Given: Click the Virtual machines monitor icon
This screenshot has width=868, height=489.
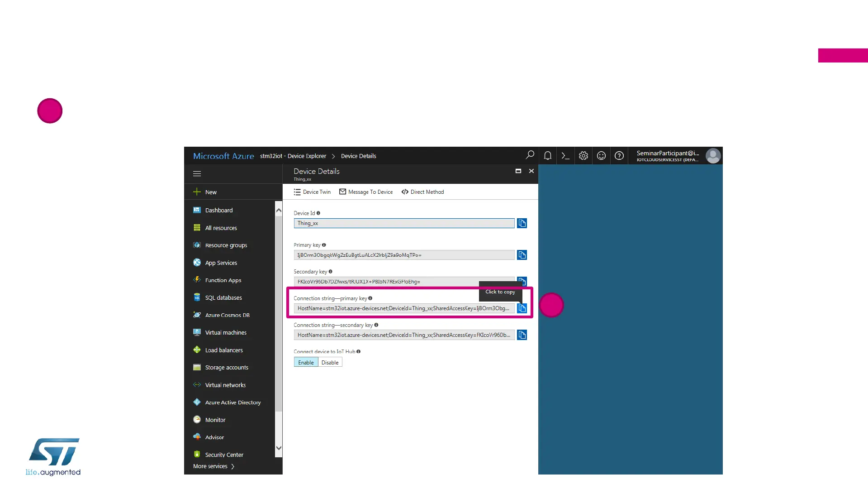Looking at the screenshot, I should [197, 332].
